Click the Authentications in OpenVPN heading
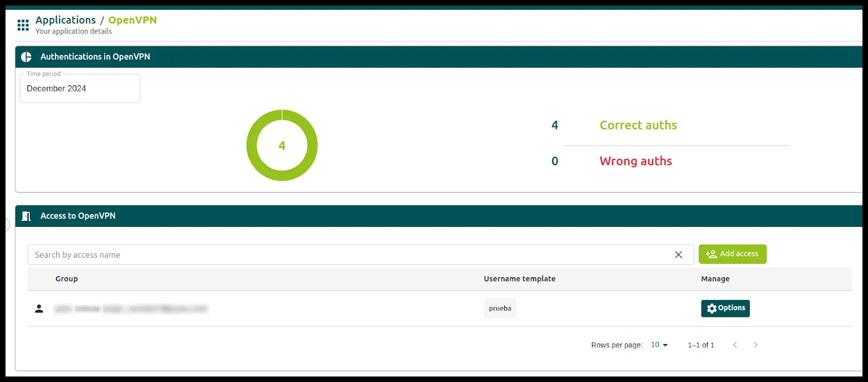This screenshot has width=868, height=382. (95, 57)
